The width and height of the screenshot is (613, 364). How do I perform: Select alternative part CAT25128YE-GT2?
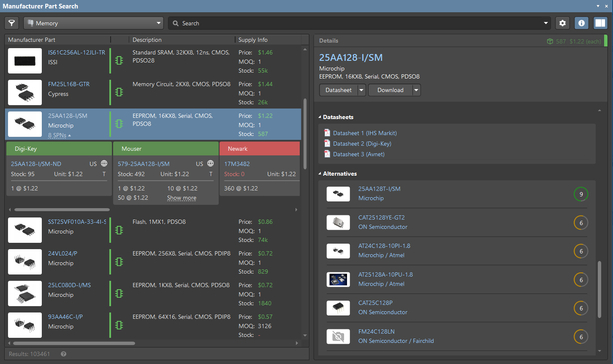[x=381, y=217]
